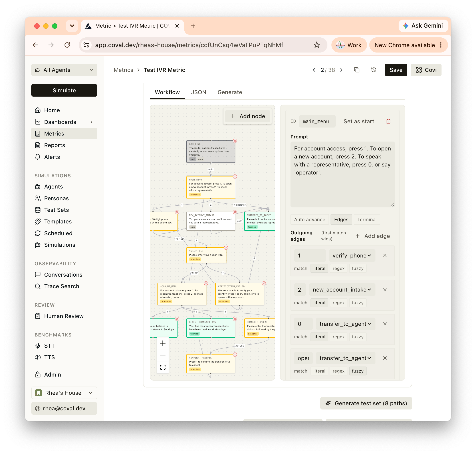Open Rhea's House workspace switcher

coord(64,393)
